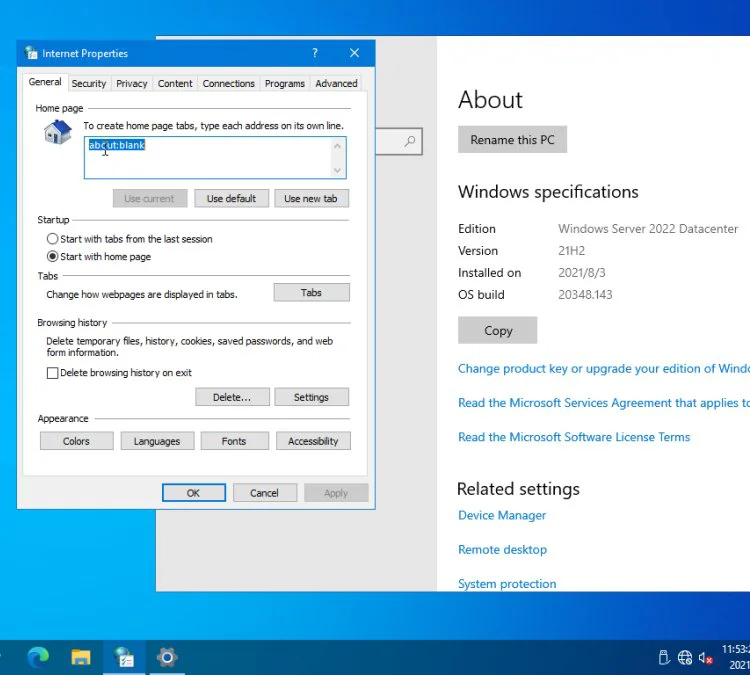Open the network globe tray icon

point(685,657)
